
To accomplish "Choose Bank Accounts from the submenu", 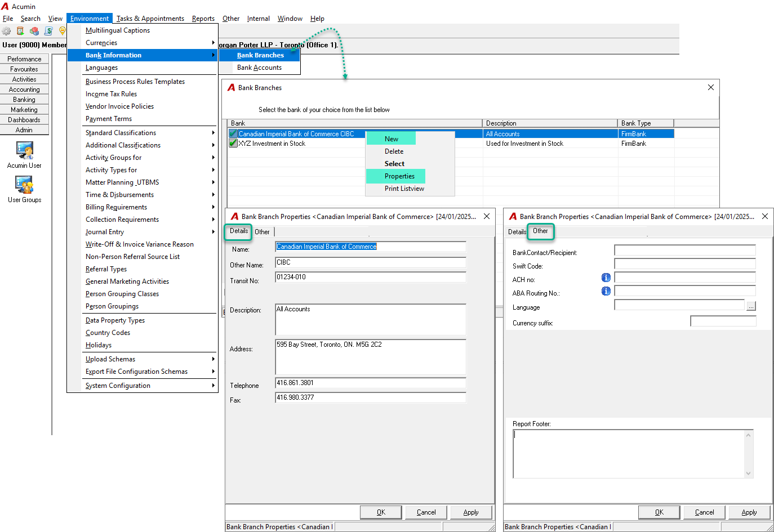I will tap(259, 68).
